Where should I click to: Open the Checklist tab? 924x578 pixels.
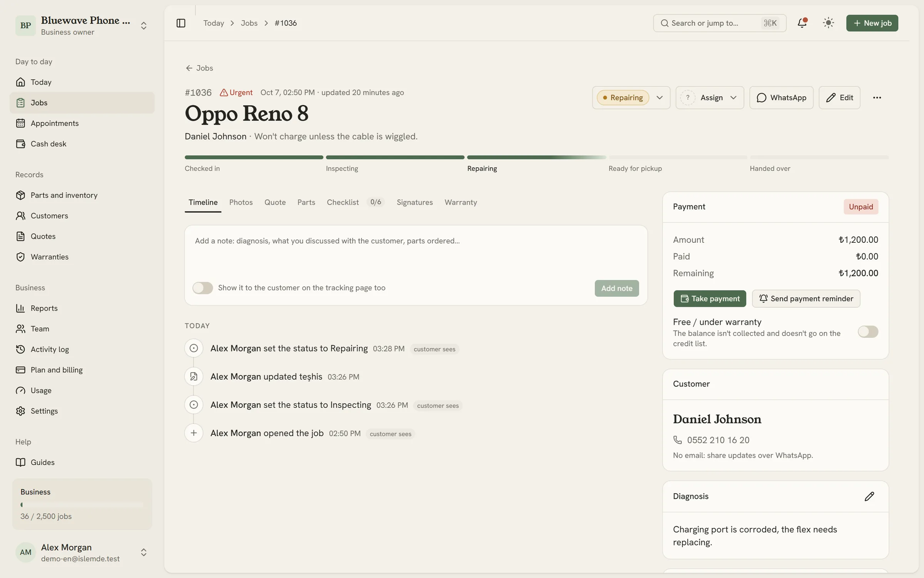pos(355,202)
